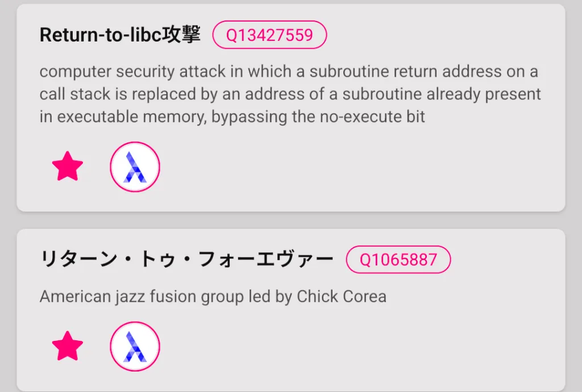Unstar the pink star in the Chick Corea card

pyautogui.click(x=68, y=346)
